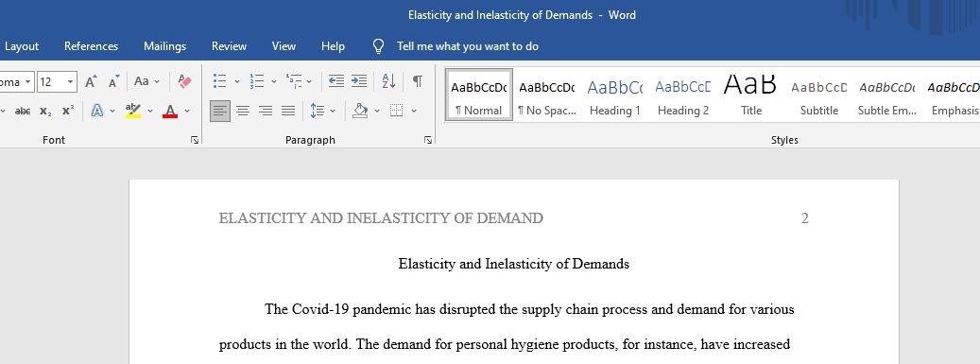Apply the Heading 1 style

[615, 95]
